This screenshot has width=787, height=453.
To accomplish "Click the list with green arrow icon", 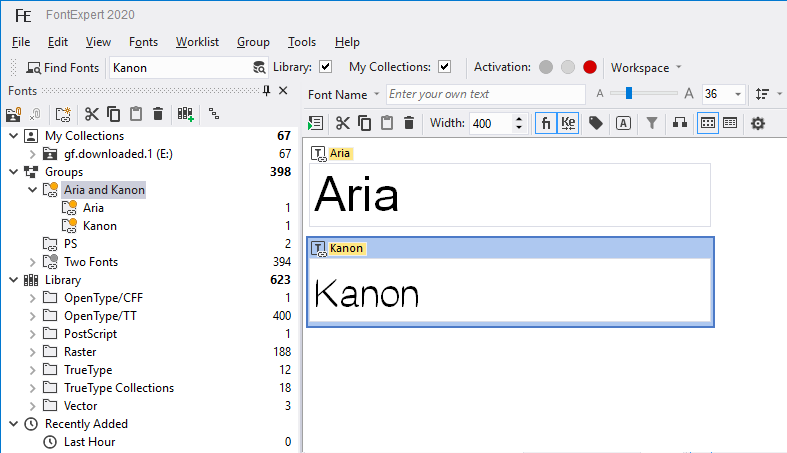I will 315,123.
